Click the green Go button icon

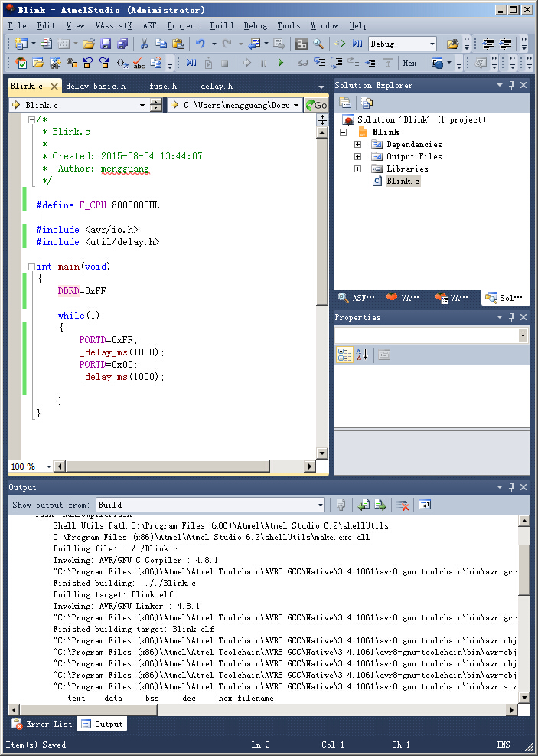pos(316,105)
